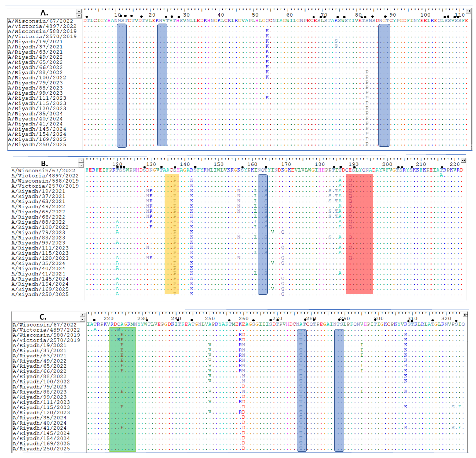The height and width of the screenshot is (458, 476).
Task: Select A/Riyadh/100/2022 sequence name in panel B
Action: pyautogui.click(x=40, y=227)
